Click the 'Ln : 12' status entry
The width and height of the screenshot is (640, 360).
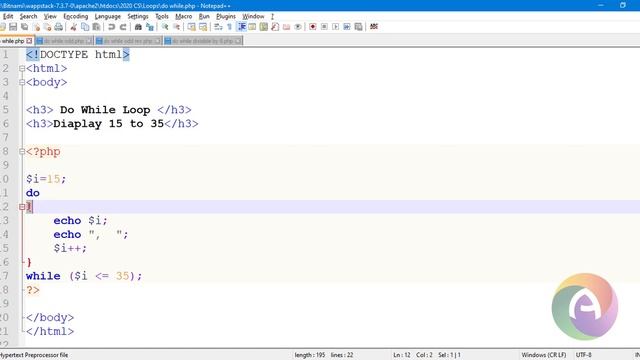(x=402, y=355)
